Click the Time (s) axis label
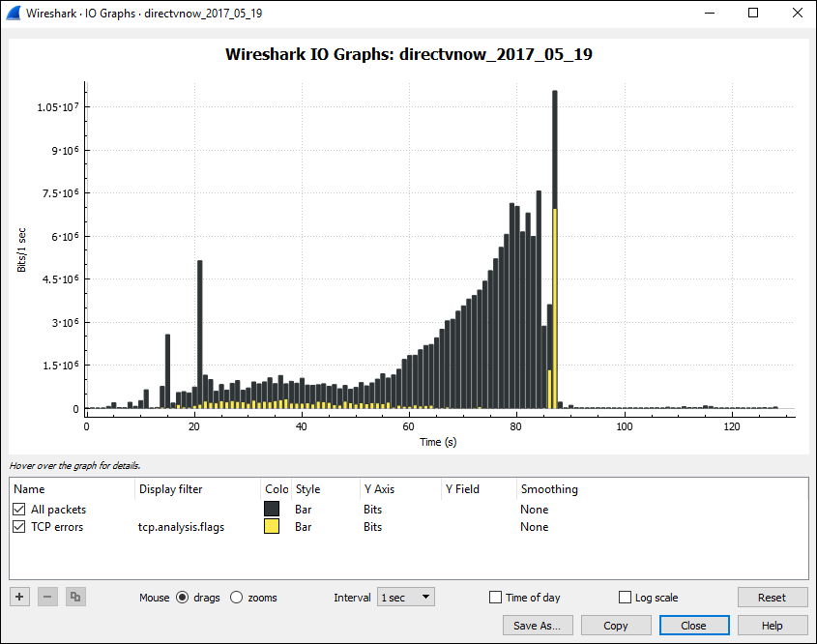Viewport: 817px width, 644px height. (x=438, y=442)
